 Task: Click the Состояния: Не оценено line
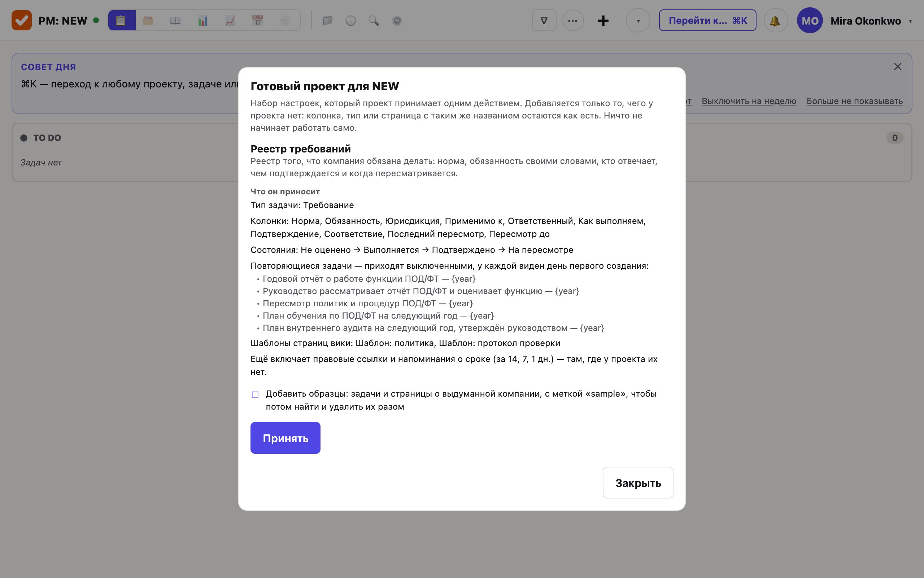coord(411,250)
